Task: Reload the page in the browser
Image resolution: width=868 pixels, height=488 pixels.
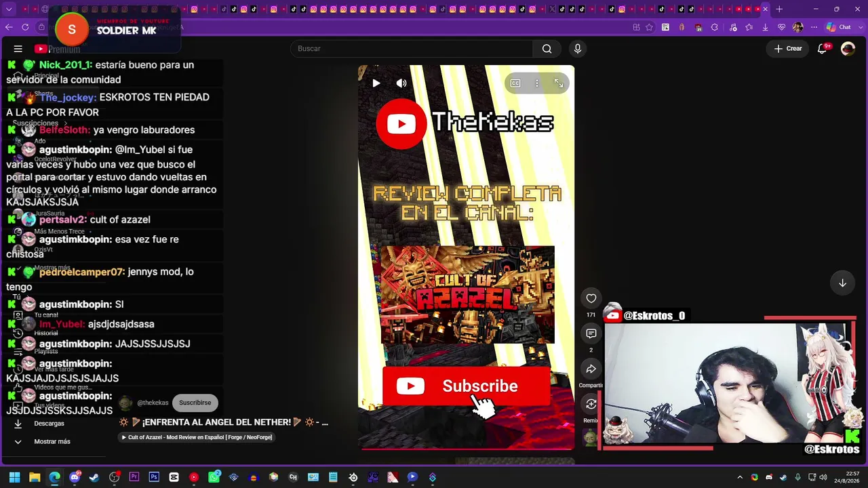Action: tap(25, 27)
